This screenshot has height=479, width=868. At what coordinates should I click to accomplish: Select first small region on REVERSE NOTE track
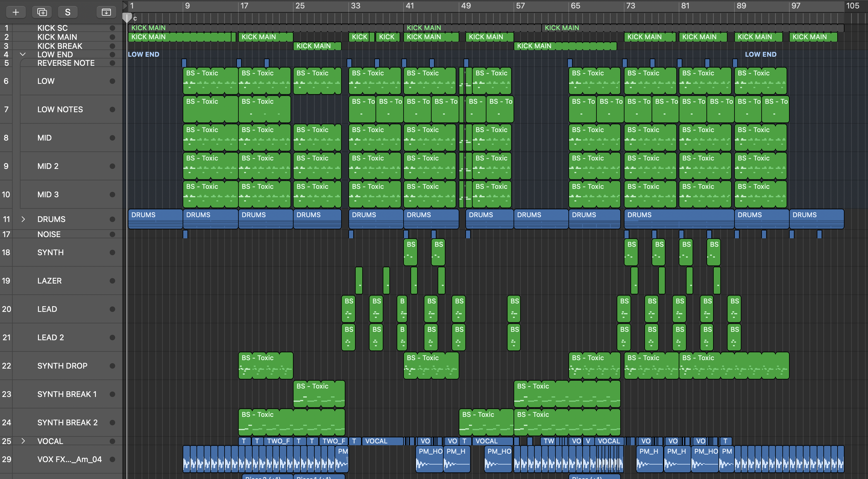(184, 63)
